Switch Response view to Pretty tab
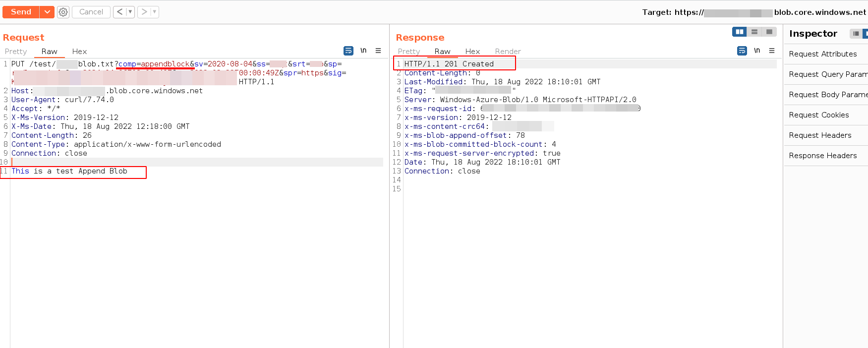The width and height of the screenshot is (868, 348). click(409, 52)
